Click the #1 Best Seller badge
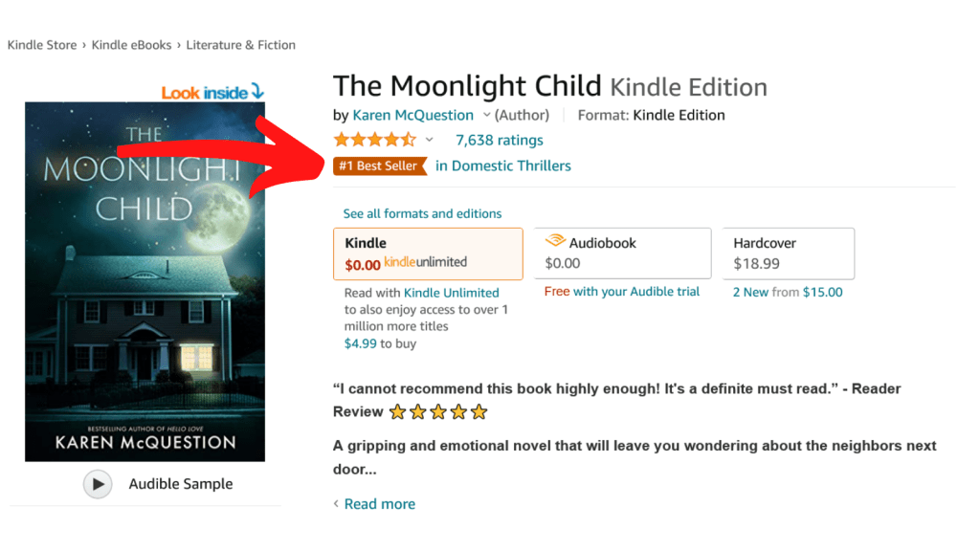Image resolution: width=980 pixels, height=551 pixels. pos(380,165)
